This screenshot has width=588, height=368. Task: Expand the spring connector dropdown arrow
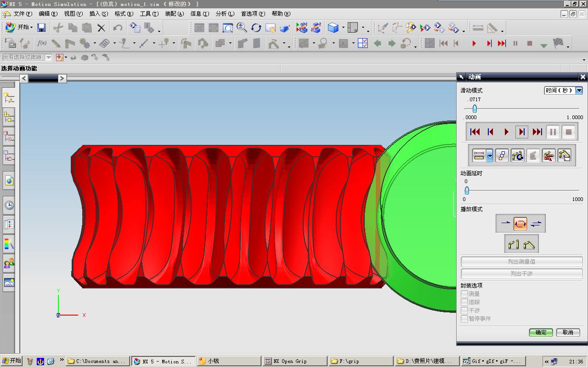click(x=114, y=43)
